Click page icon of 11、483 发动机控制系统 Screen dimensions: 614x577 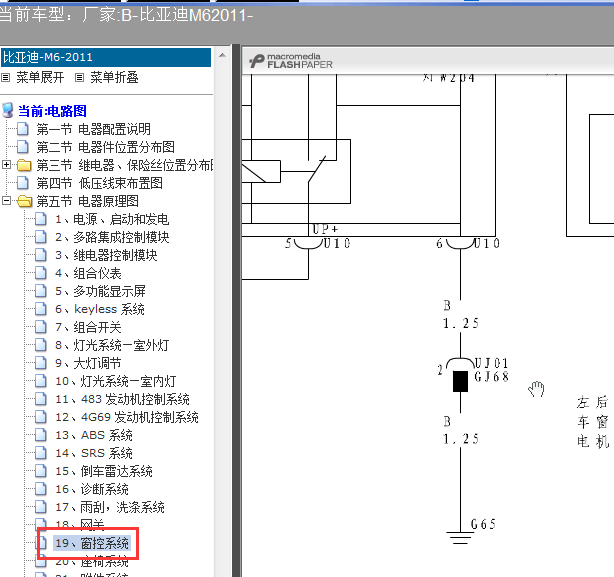(41, 399)
